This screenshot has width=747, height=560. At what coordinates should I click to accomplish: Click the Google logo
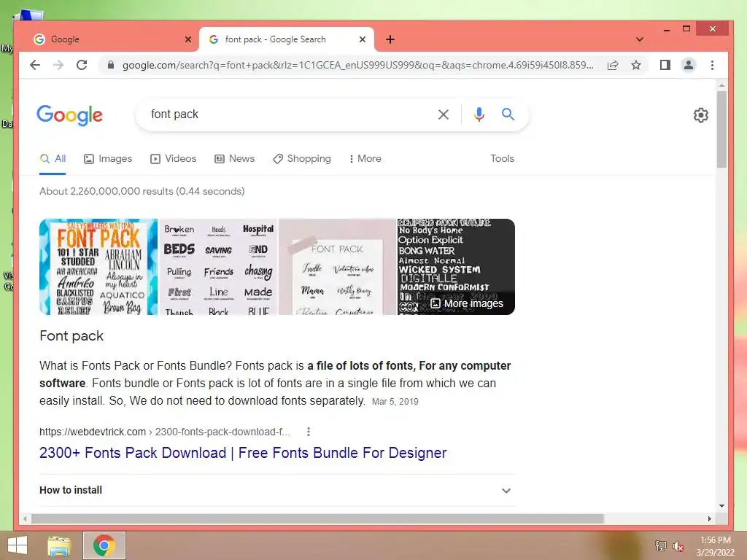tap(69, 114)
